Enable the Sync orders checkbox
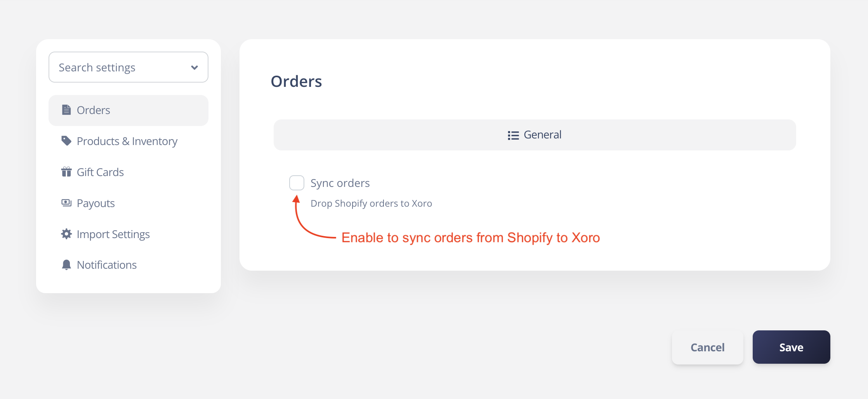The height and width of the screenshot is (399, 868). [297, 183]
